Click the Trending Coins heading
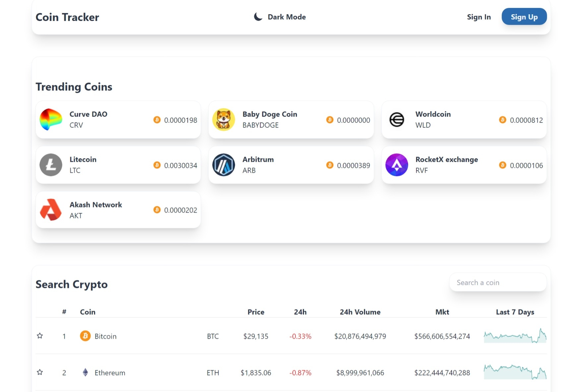Screen dimensions: 571x392 click(74, 87)
